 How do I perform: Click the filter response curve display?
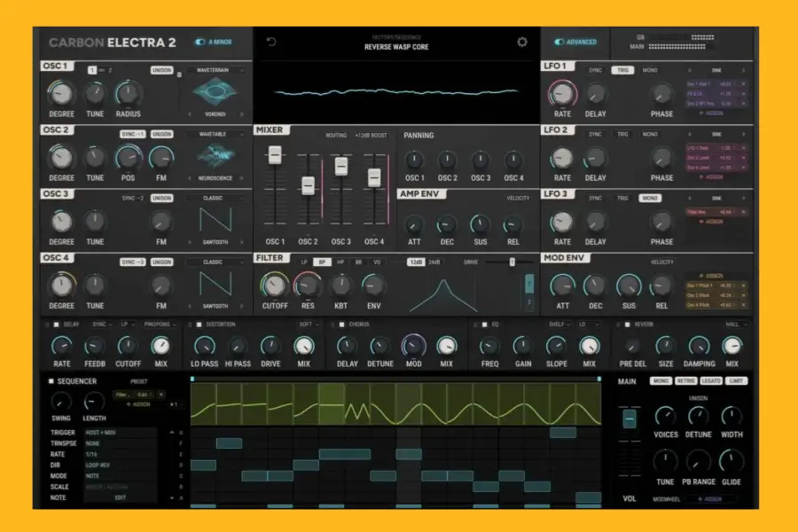coord(443,294)
